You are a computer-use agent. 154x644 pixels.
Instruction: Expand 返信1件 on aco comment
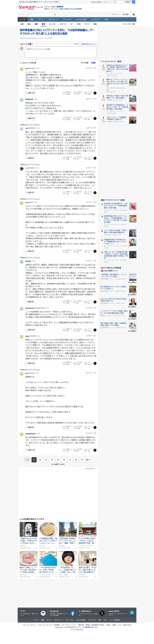point(30,251)
